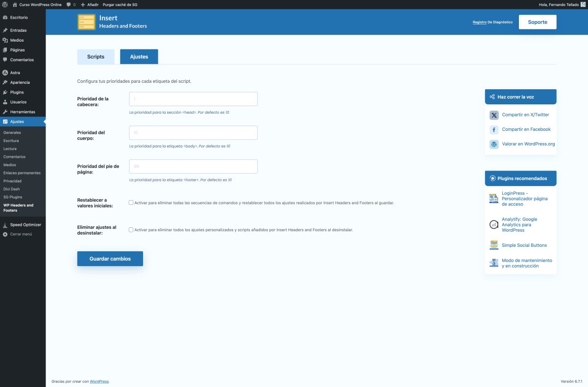Check Eliminar ajustes al desinstalar
This screenshot has height=387, width=588.
point(131,229)
